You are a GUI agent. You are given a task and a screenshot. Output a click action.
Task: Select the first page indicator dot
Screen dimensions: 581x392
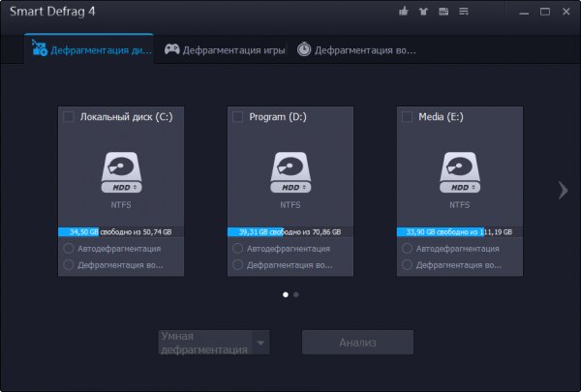(286, 294)
